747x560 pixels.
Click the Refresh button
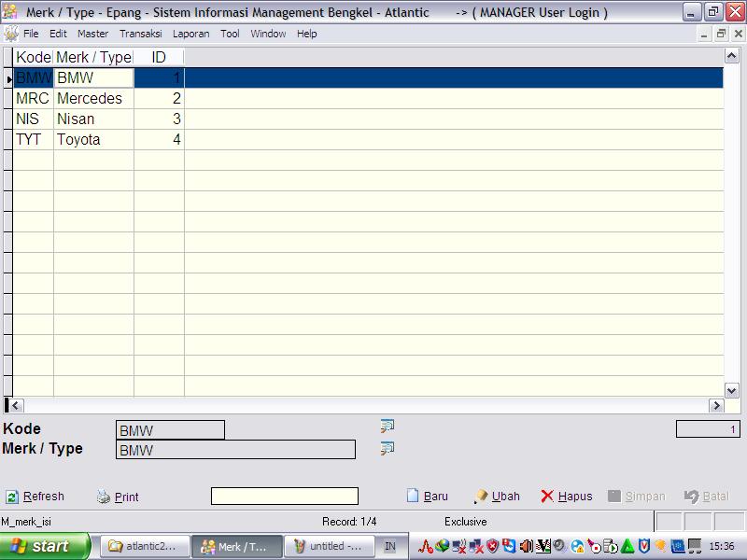[x=35, y=497]
